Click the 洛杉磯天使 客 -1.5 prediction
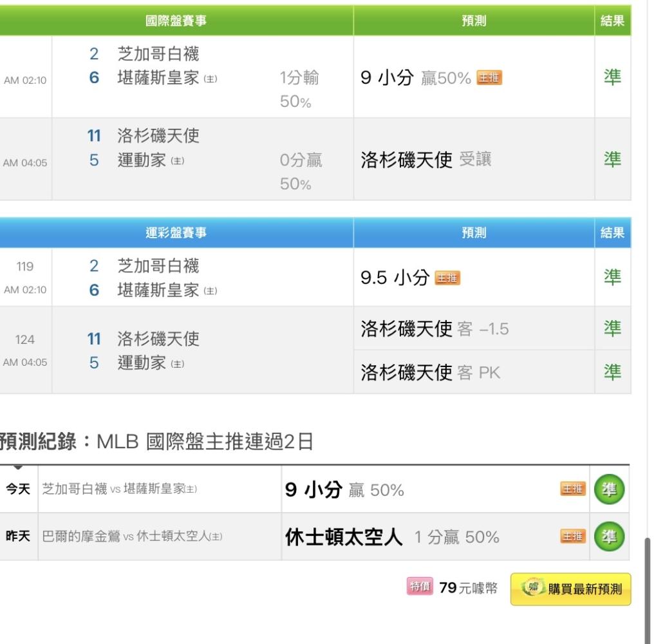Screen dimensions: 656x644 tap(435, 329)
